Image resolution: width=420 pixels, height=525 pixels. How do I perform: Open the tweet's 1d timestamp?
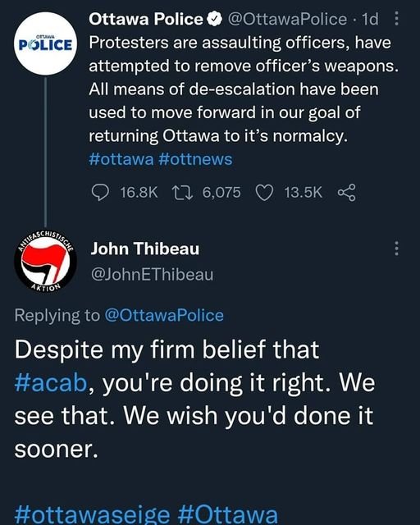click(370, 19)
